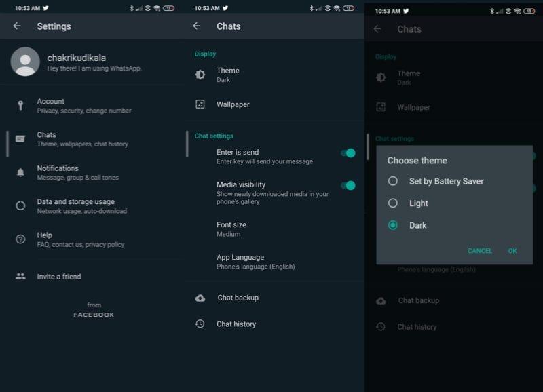This screenshot has width=543, height=392.
Task: Tap the Chats message icon in Settings
Action: [x=20, y=139]
